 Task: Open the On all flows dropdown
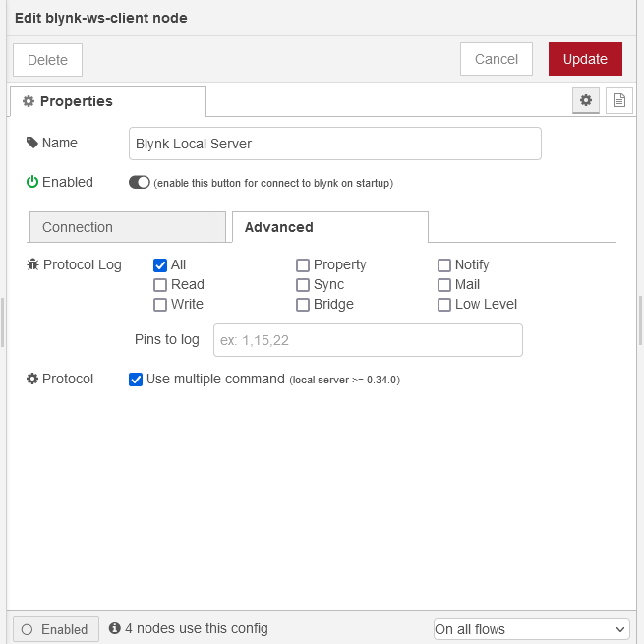[x=532, y=629]
